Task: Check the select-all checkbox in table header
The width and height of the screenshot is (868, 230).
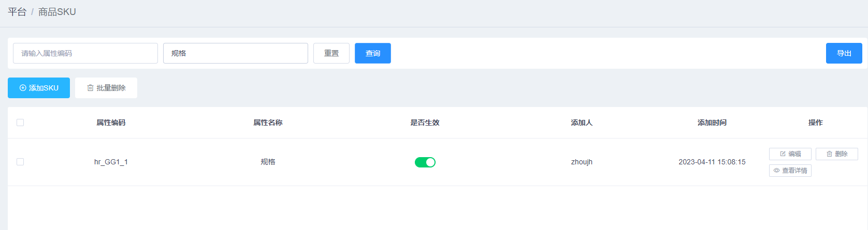Action: pos(20,122)
